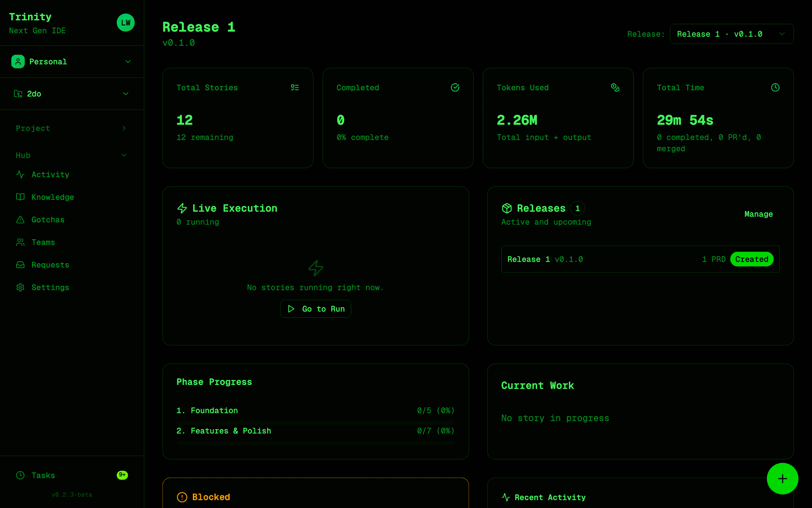Click the Settings gear icon

pos(20,287)
